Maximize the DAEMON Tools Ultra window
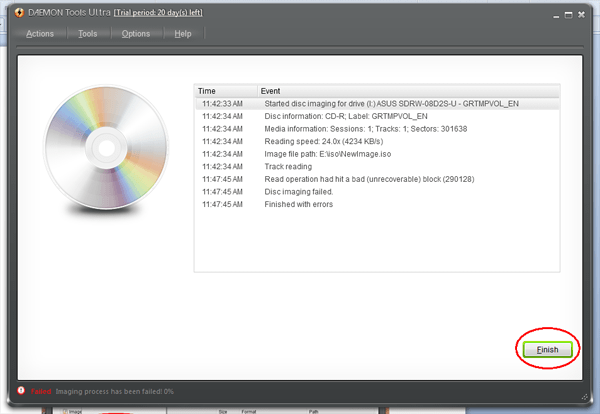Viewport: 600px width, 414px height. coord(569,15)
